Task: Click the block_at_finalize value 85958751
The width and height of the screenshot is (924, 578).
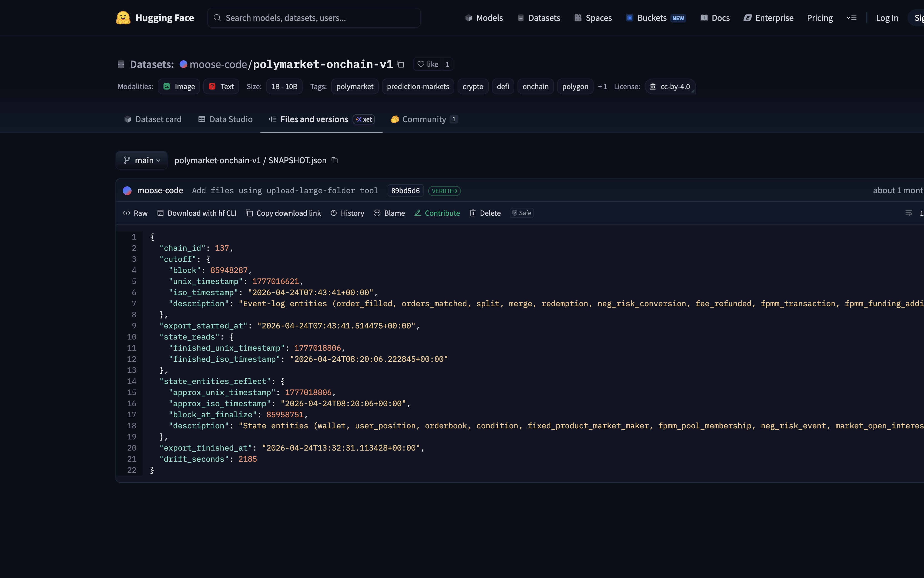Action: [x=285, y=414]
